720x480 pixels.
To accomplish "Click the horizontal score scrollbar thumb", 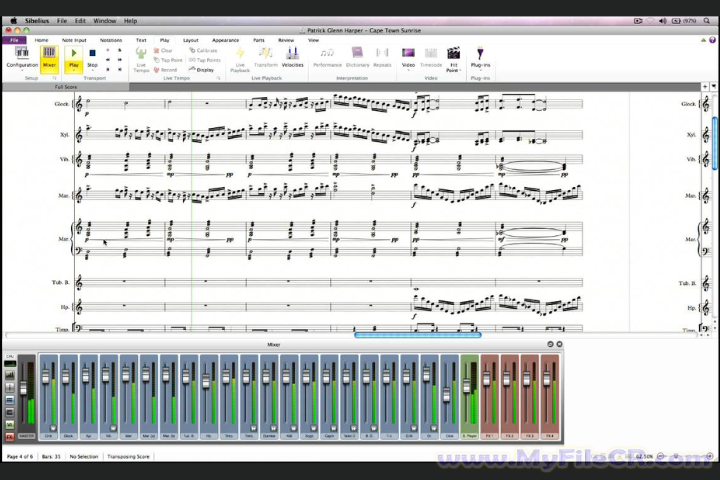I will pos(417,335).
